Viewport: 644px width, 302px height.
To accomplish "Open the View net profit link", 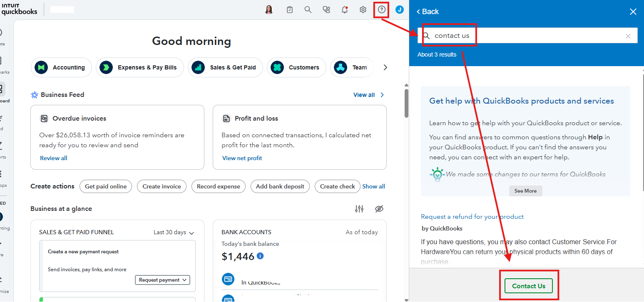I will pos(242,158).
